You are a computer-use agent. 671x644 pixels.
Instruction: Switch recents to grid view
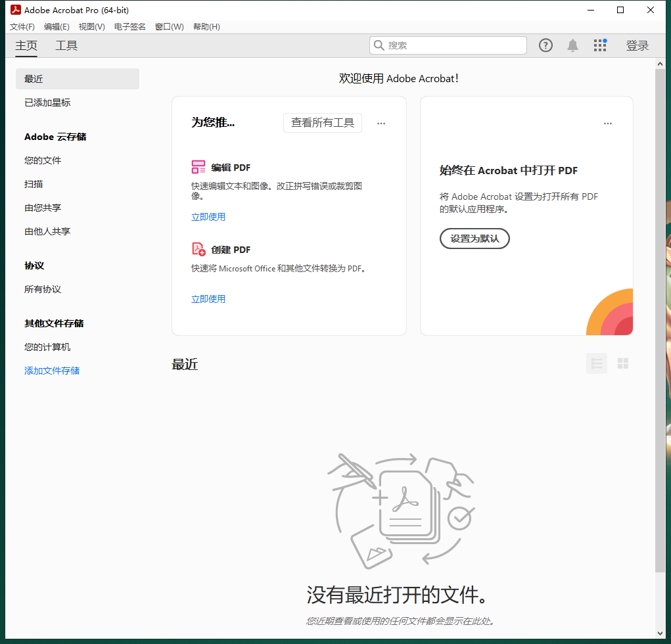622,363
